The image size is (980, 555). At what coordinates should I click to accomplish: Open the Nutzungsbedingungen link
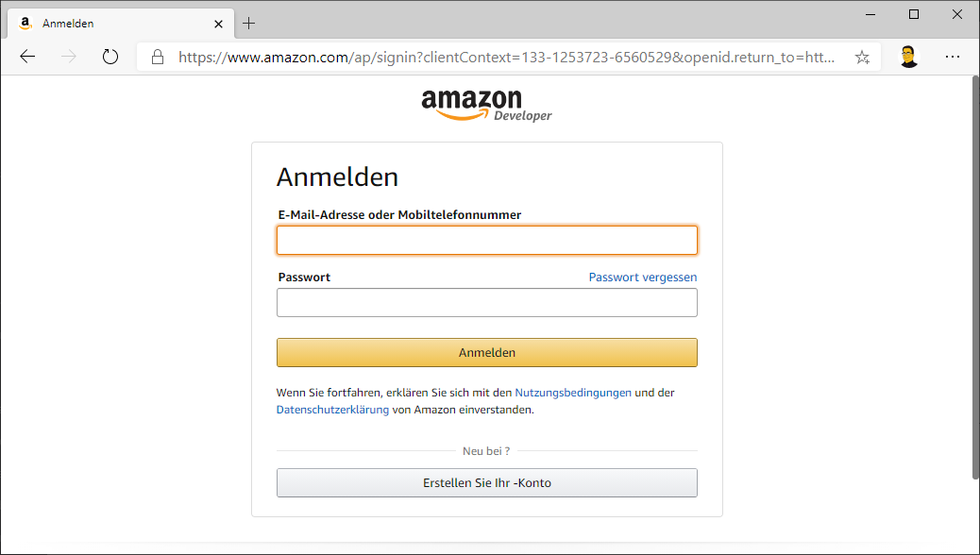(573, 393)
